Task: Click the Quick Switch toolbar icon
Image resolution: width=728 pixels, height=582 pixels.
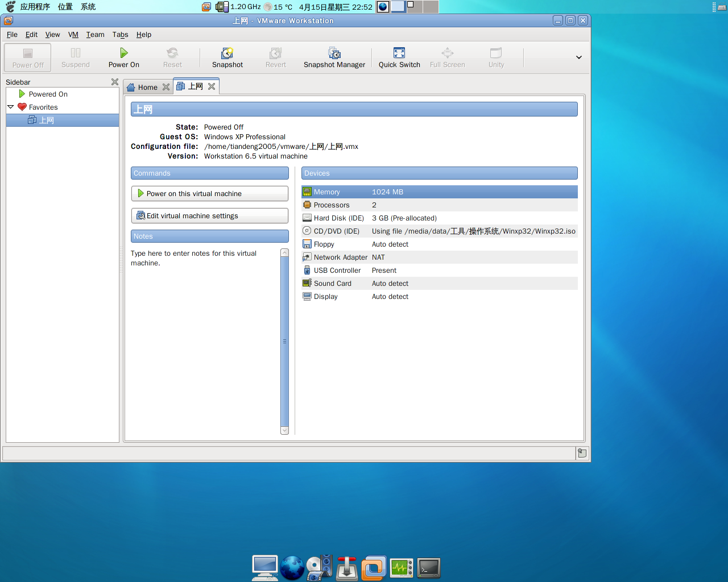Action: (x=399, y=53)
